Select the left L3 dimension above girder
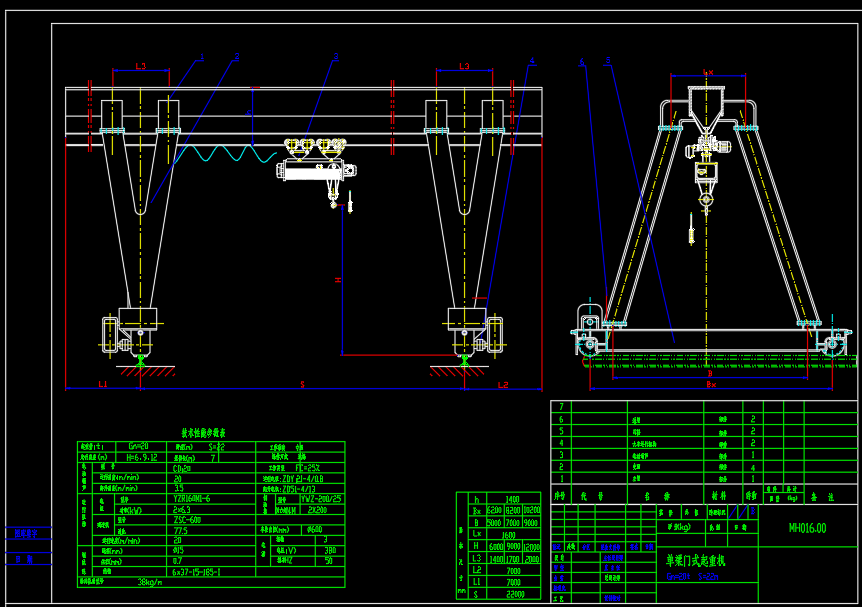This screenshot has width=862, height=607. 141,66
